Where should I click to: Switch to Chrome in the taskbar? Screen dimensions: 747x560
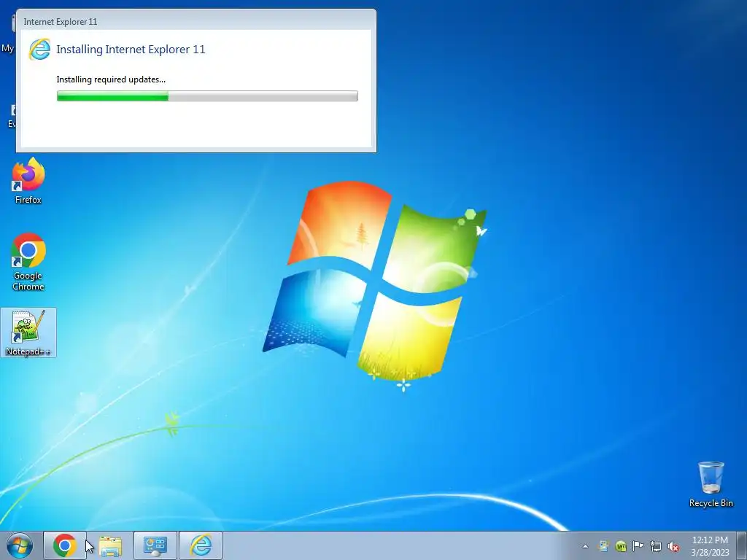65,545
